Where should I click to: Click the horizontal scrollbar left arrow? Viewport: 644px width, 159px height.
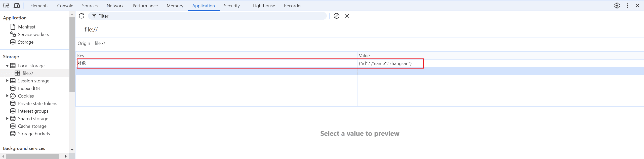click(x=3, y=156)
